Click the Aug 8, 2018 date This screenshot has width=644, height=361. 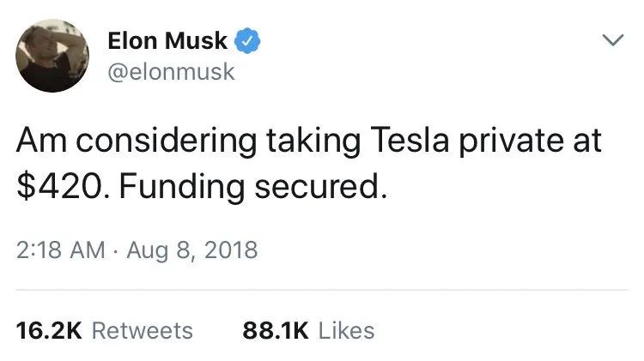tap(191, 250)
